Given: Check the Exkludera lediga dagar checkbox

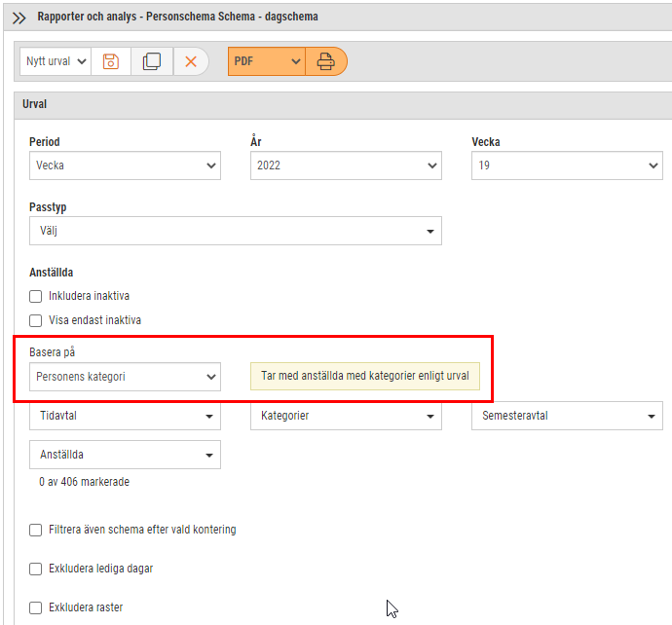Looking at the screenshot, I should pyautogui.click(x=36, y=569).
